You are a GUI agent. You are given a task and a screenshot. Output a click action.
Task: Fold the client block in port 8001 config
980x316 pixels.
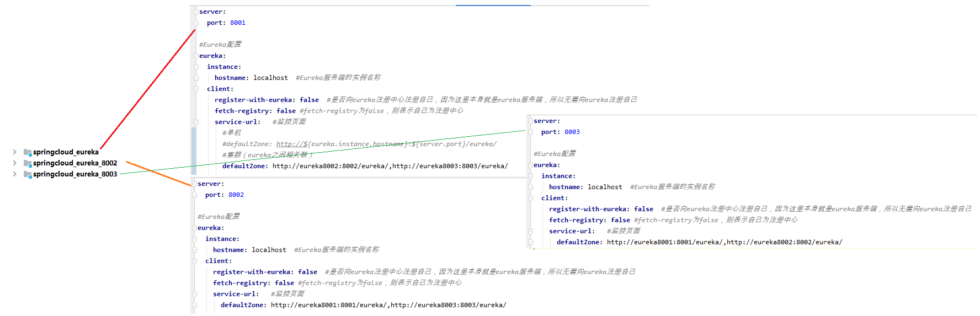[196, 89]
